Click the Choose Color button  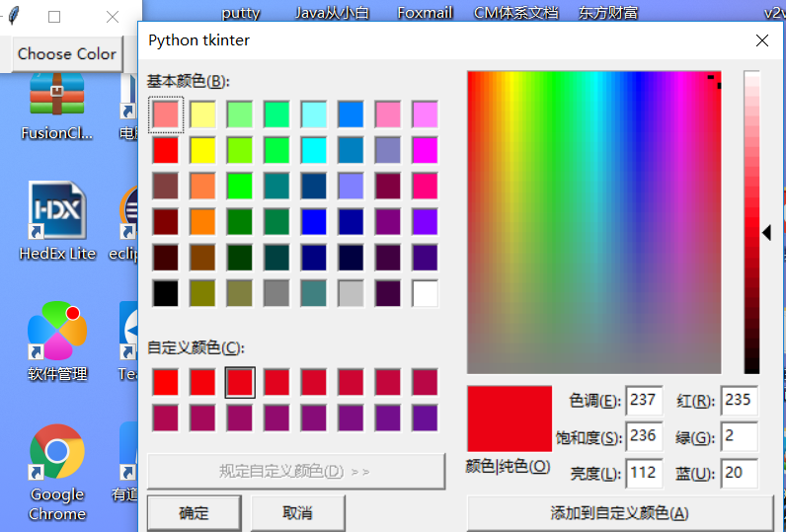pos(67,54)
